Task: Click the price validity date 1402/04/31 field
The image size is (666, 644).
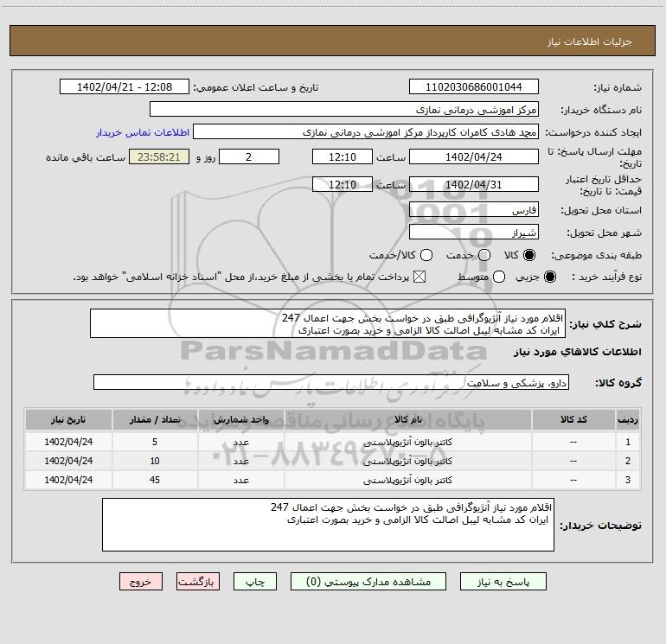Action: coord(474,184)
